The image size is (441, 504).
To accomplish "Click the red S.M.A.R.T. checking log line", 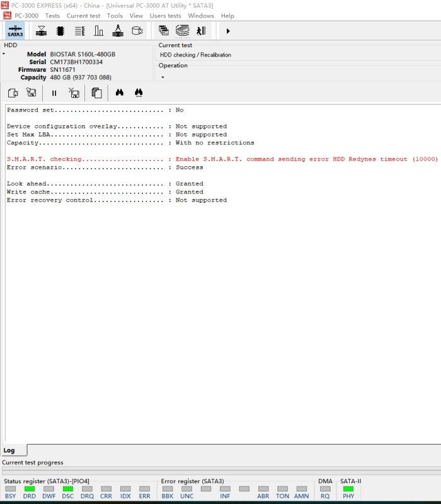I will pyautogui.click(x=222, y=159).
